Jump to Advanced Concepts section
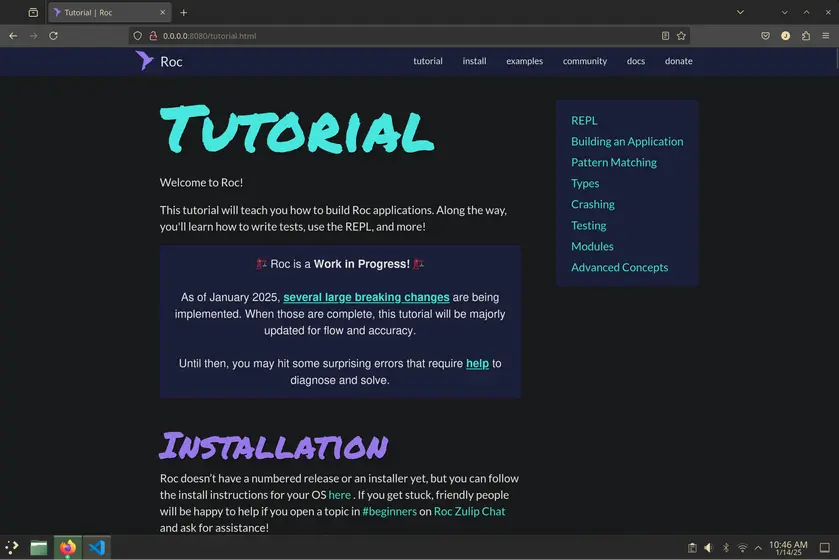 coord(619,267)
